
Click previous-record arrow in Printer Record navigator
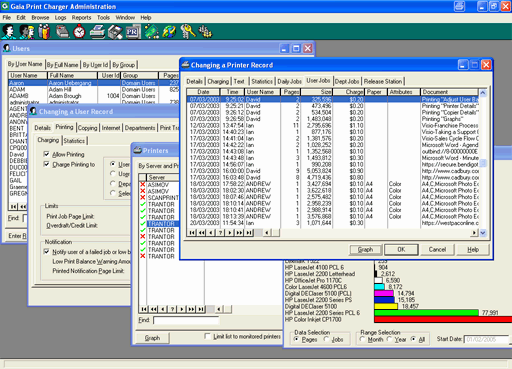(x=211, y=233)
